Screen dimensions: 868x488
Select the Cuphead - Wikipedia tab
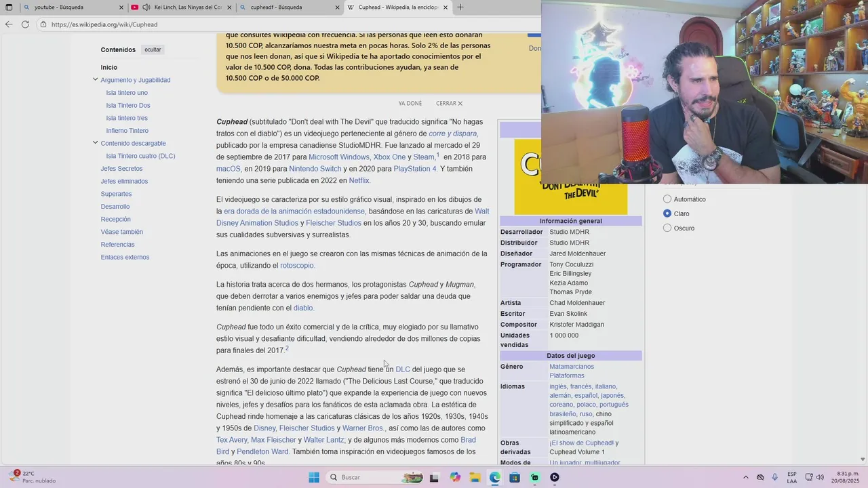click(x=397, y=7)
